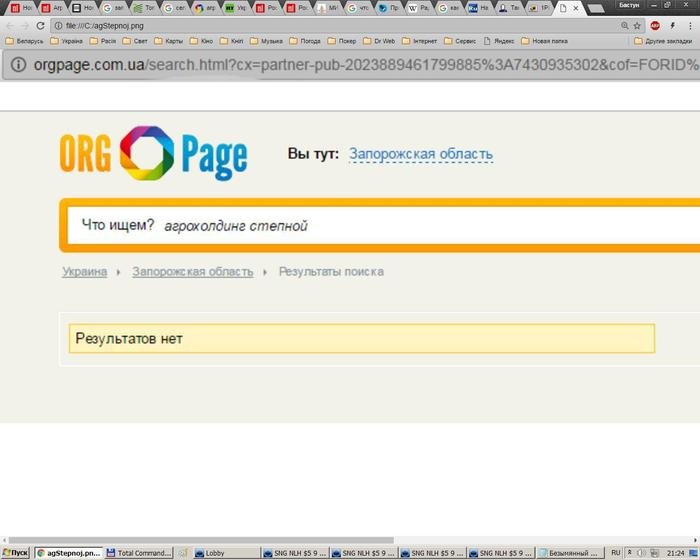Click the Пуск Start button
This screenshot has height=560, width=700.
coord(16,552)
